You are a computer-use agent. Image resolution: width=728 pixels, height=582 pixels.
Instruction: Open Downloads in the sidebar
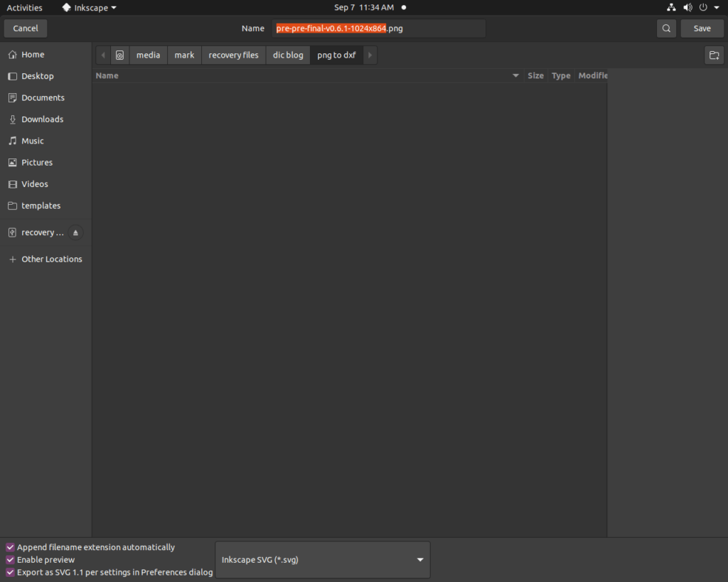point(45,119)
